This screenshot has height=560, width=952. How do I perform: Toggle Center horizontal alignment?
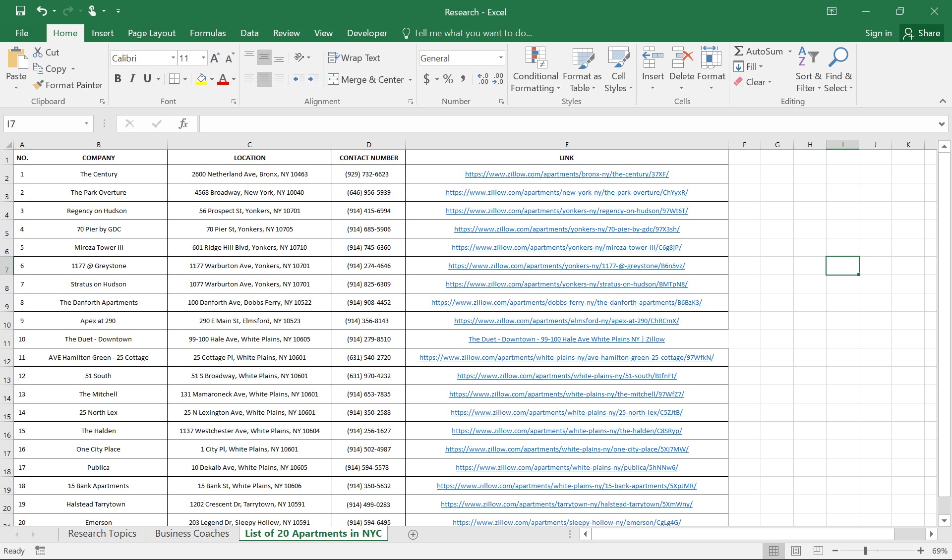click(264, 79)
